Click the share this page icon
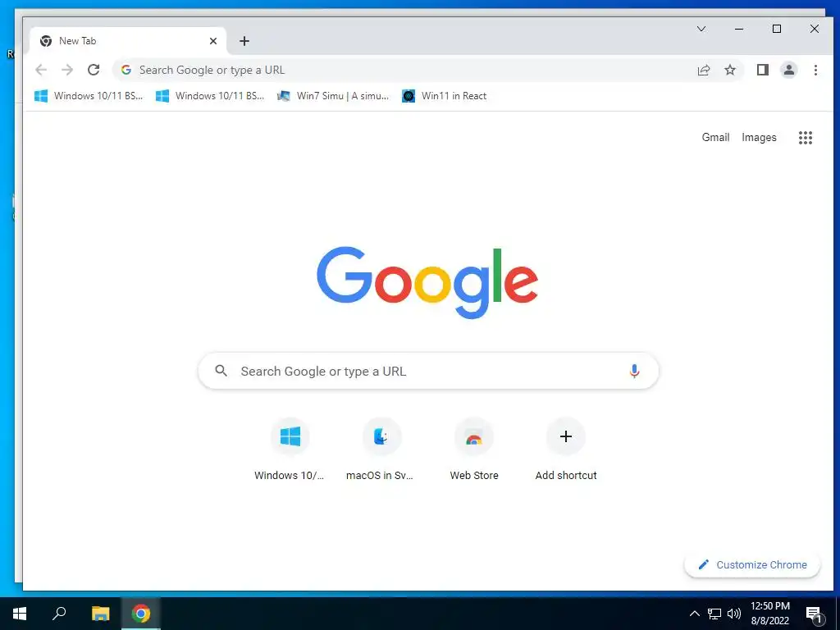Viewport: 840px width, 630px height. [x=703, y=71]
